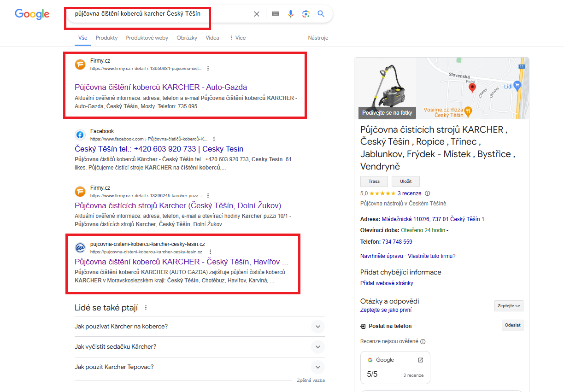The image size is (564, 392).
Task: Click Uložit button in business panel
Action: pos(405,181)
